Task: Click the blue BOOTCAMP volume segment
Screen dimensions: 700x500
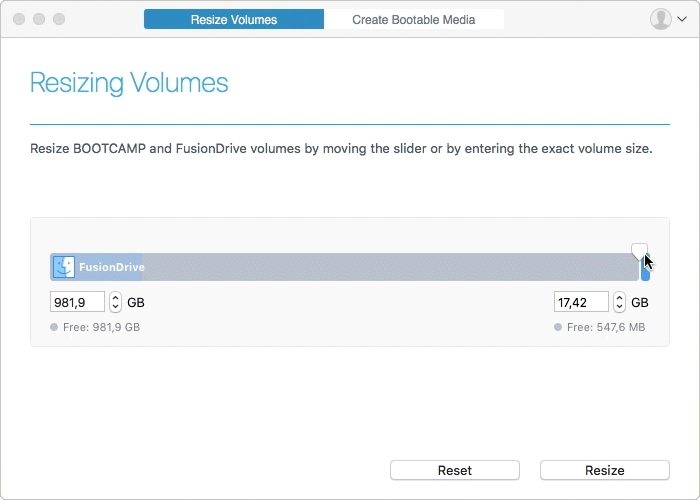Action: coord(646,273)
